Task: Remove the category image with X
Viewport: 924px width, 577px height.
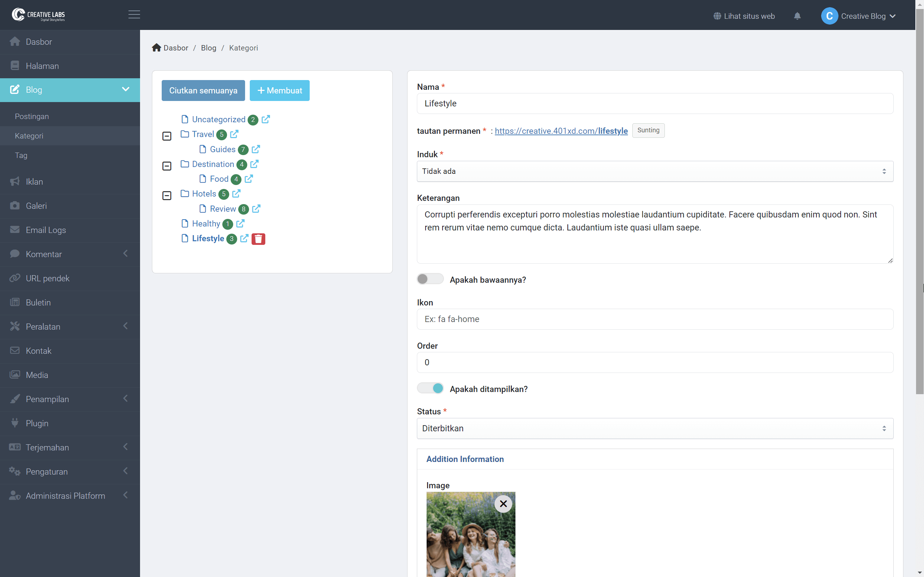Action: pos(503,504)
